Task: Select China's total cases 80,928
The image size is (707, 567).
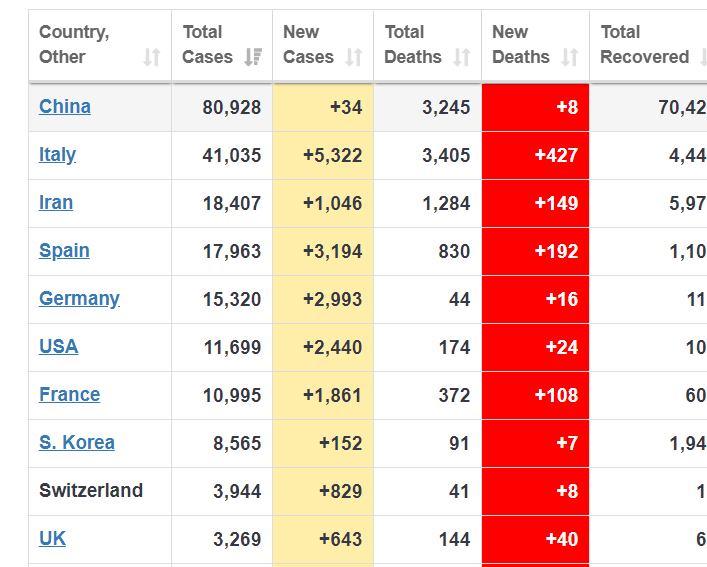Action: [x=232, y=108]
